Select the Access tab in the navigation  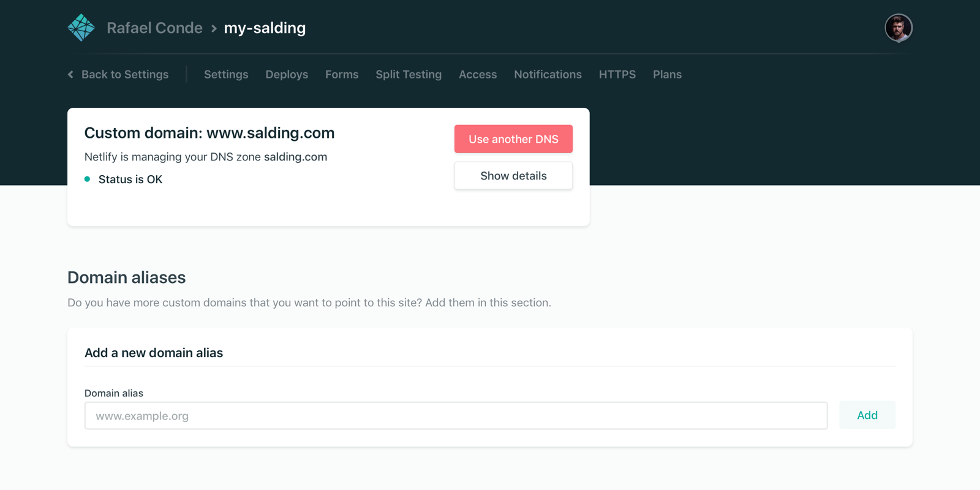tap(478, 74)
